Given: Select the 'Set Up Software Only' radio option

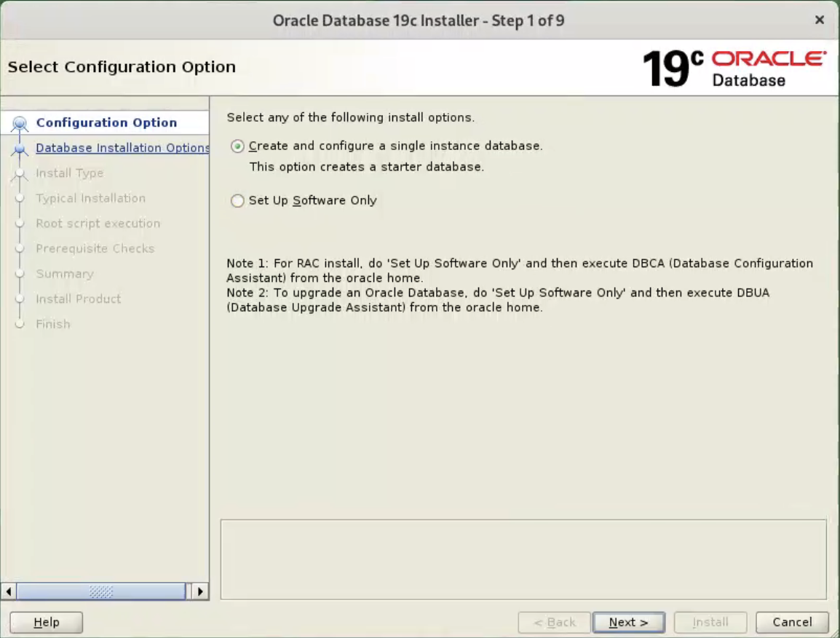Looking at the screenshot, I should click(237, 200).
